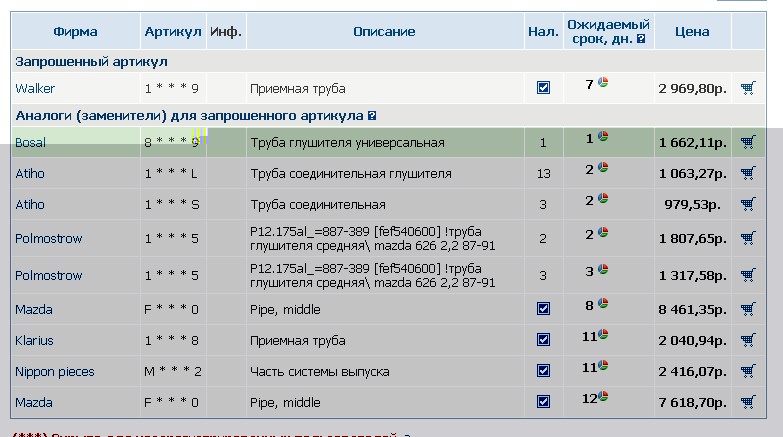783x437 pixels.
Task: Add Klarius Приемная труба to cart
Action: click(x=748, y=340)
